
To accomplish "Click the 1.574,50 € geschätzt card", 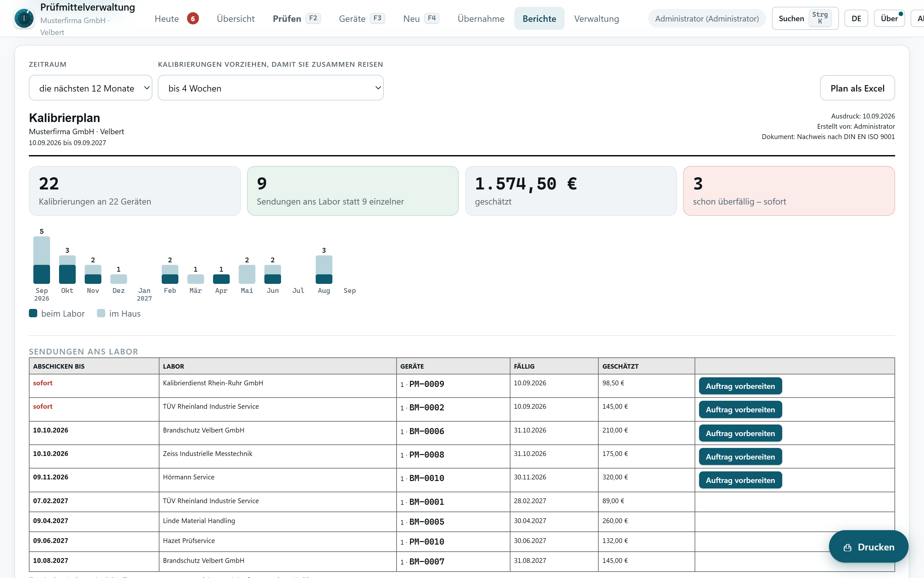I will coord(571,191).
